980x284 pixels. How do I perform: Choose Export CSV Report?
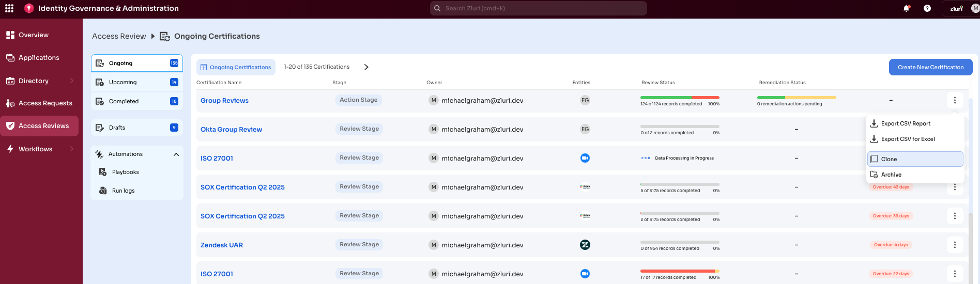pyautogui.click(x=915, y=123)
